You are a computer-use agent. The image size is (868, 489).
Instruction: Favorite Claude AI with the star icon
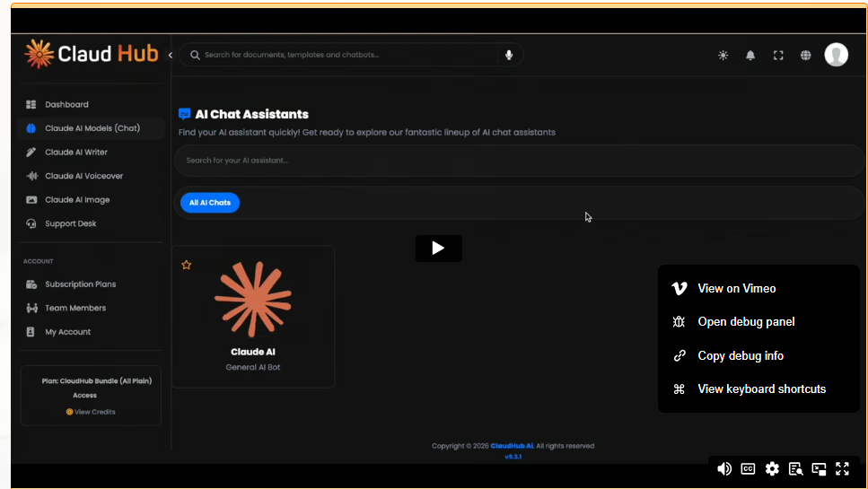[x=187, y=265]
